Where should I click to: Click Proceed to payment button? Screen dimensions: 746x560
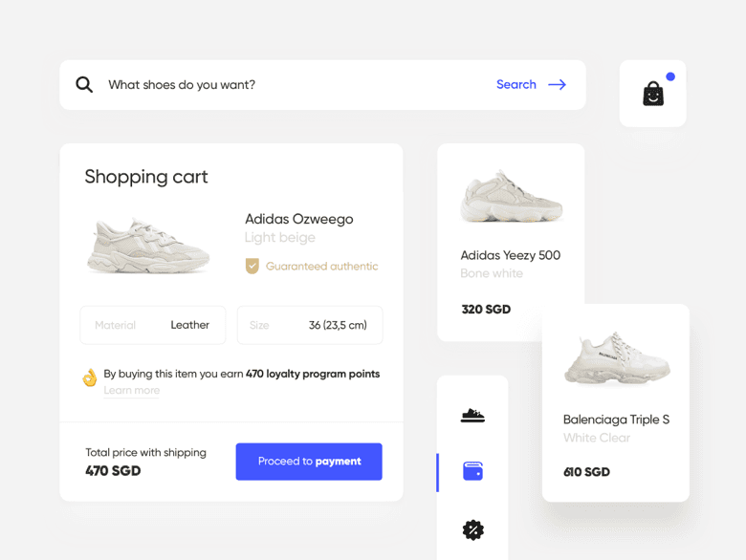click(x=309, y=462)
